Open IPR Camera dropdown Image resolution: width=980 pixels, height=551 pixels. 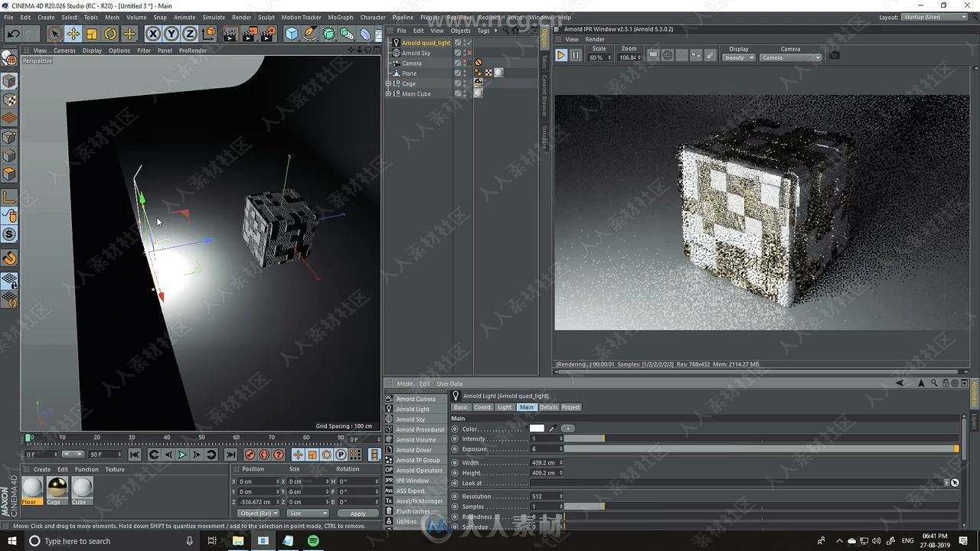click(x=791, y=57)
